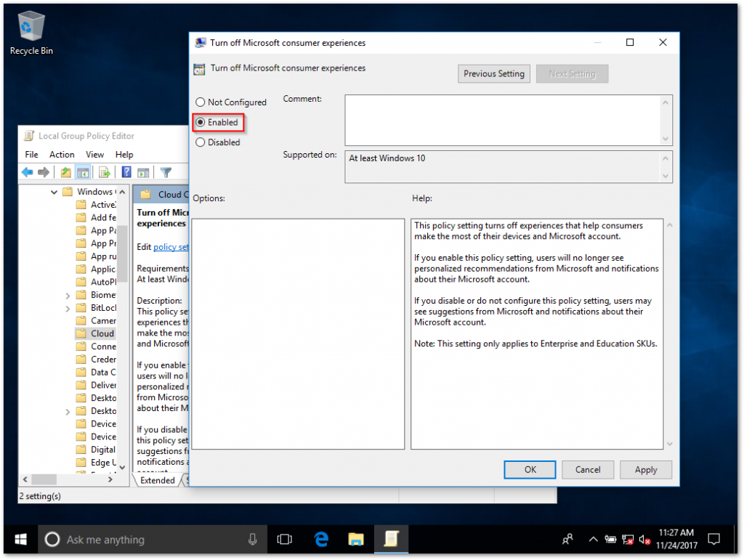This screenshot has width=744, height=560.
Task: Open the Action menu
Action: click(x=62, y=155)
